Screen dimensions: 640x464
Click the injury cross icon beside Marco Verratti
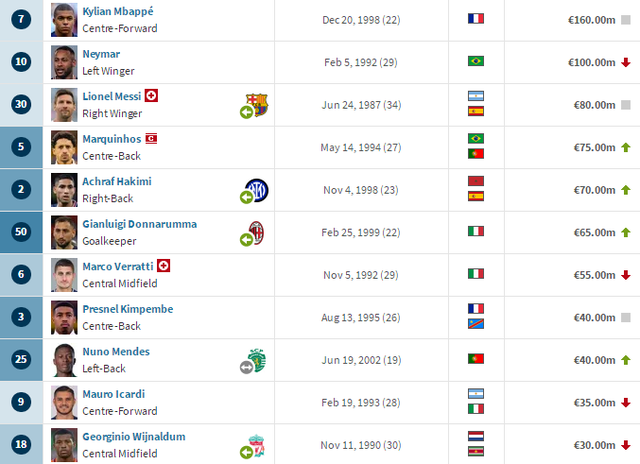[x=163, y=266]
